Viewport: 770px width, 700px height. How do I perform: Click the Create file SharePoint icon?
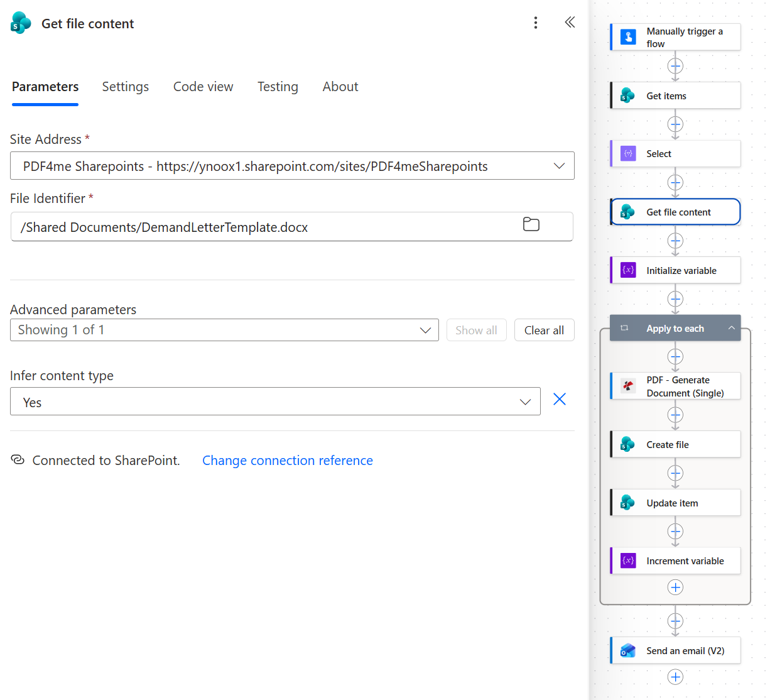click(x=628, y=444)
